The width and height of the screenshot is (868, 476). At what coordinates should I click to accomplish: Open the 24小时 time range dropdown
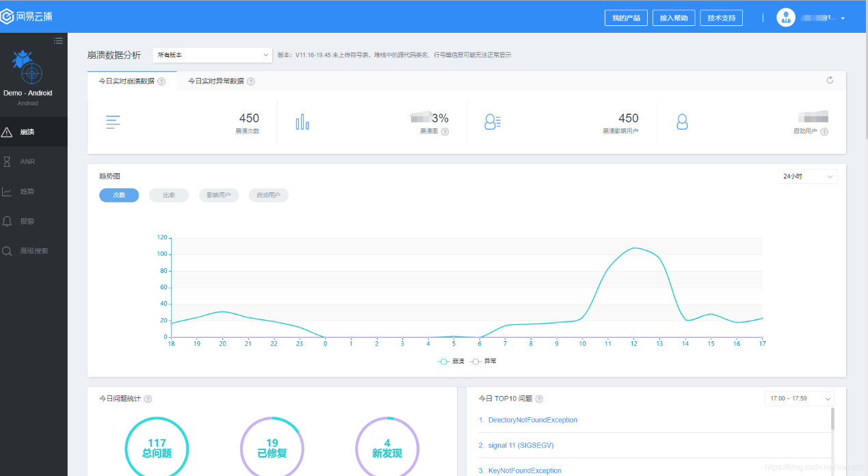click(807, 176)
